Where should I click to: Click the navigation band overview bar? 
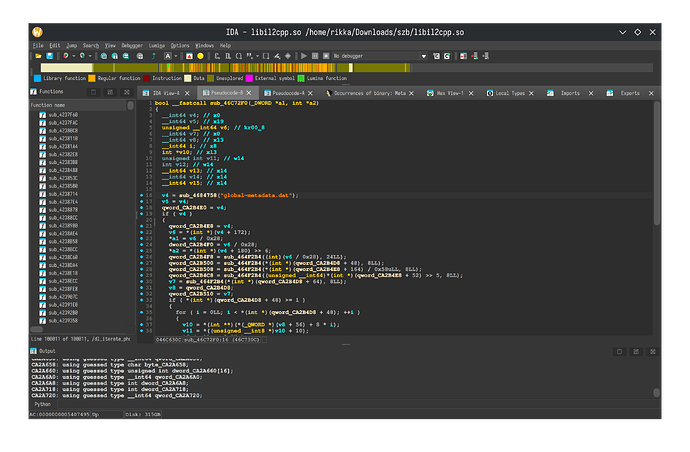[x=347, y=68]
